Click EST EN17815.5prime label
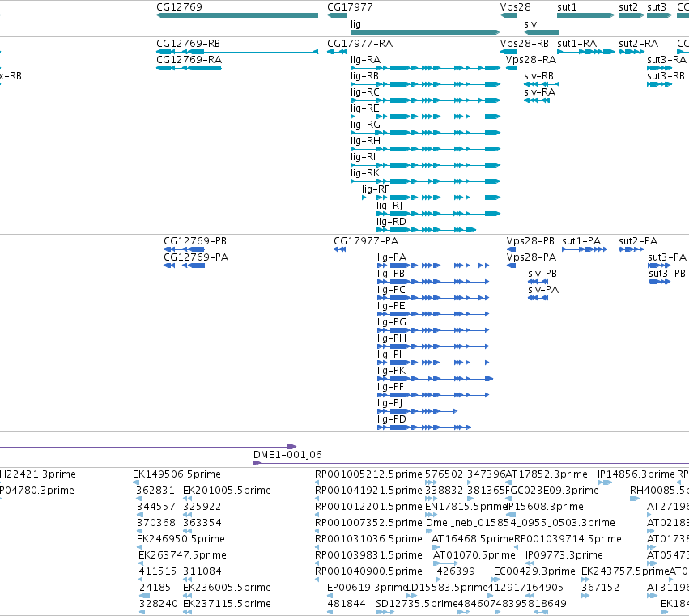 tap(466, 507)
